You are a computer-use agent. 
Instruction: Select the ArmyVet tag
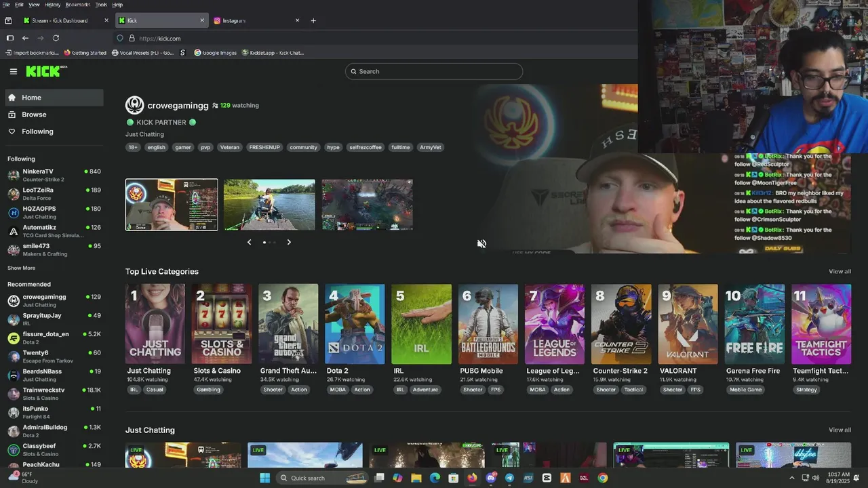click(x=430, y=147)
